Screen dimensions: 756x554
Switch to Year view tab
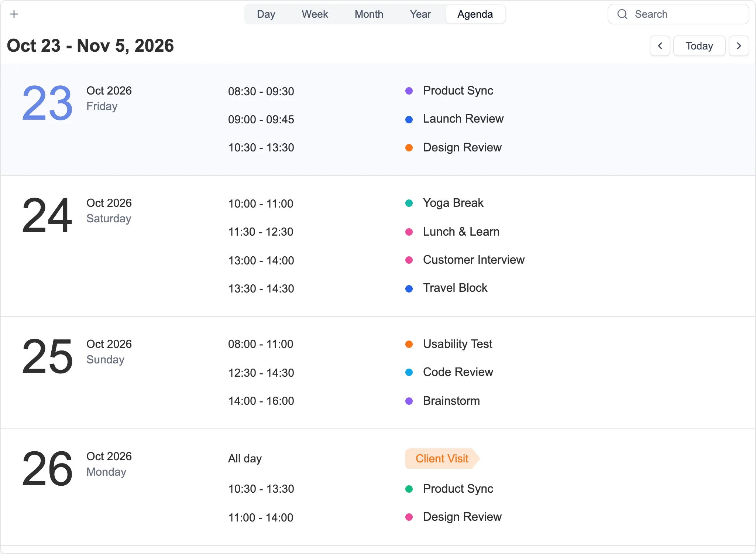click(x=420, y=14)
